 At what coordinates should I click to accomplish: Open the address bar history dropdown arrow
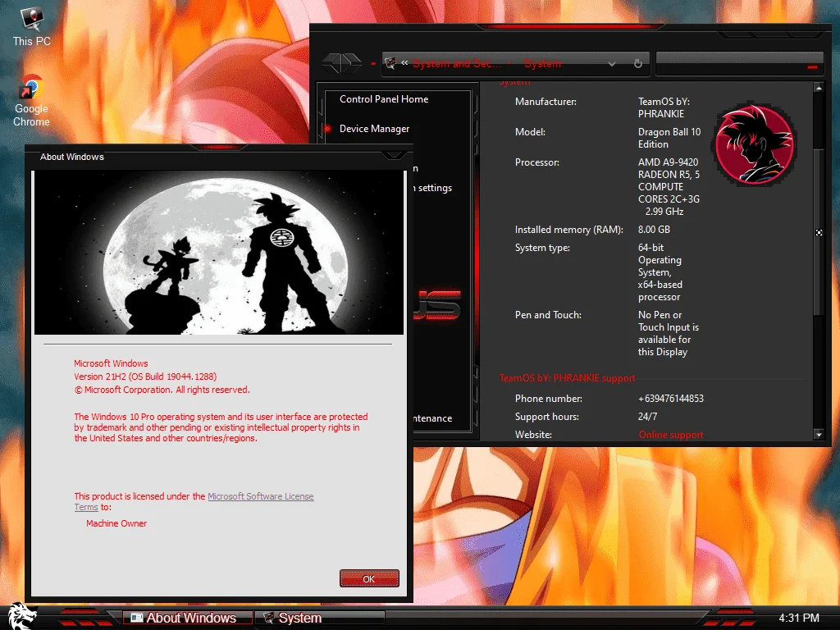coord(611,64)
